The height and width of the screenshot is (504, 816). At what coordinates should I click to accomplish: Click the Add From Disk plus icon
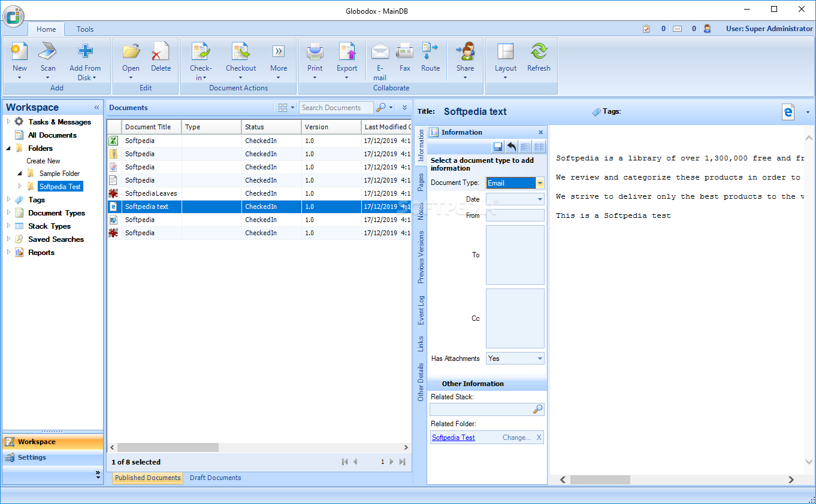pos(85,52)
